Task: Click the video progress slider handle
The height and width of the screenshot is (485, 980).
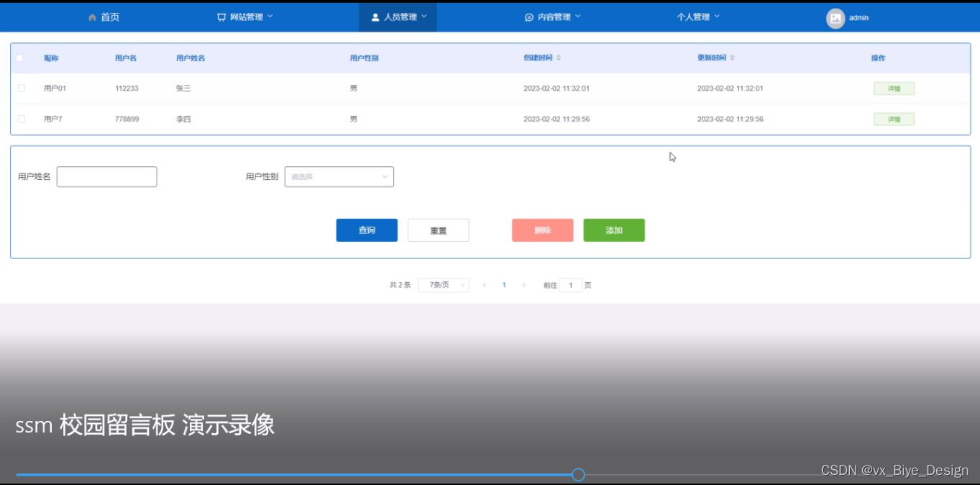Action: [x=578, y=475]
